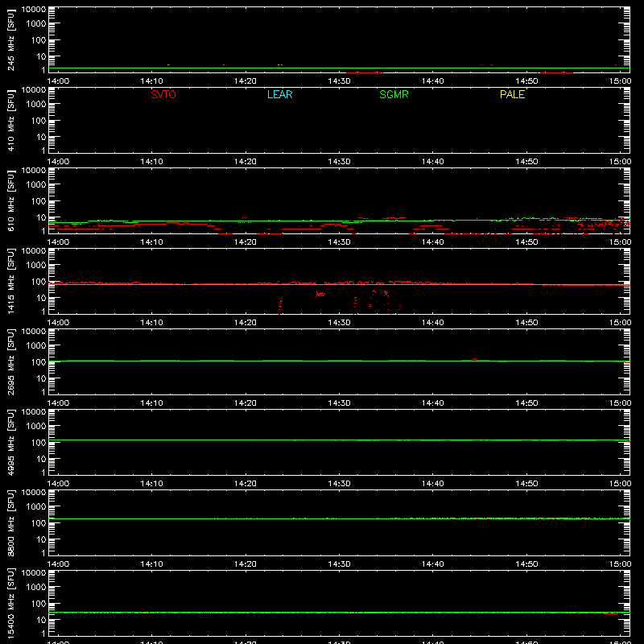Click the 10000 tick of the 245 MHz panel
The width and height of the screenshot is (644, 644).
[x=34, y=10]
